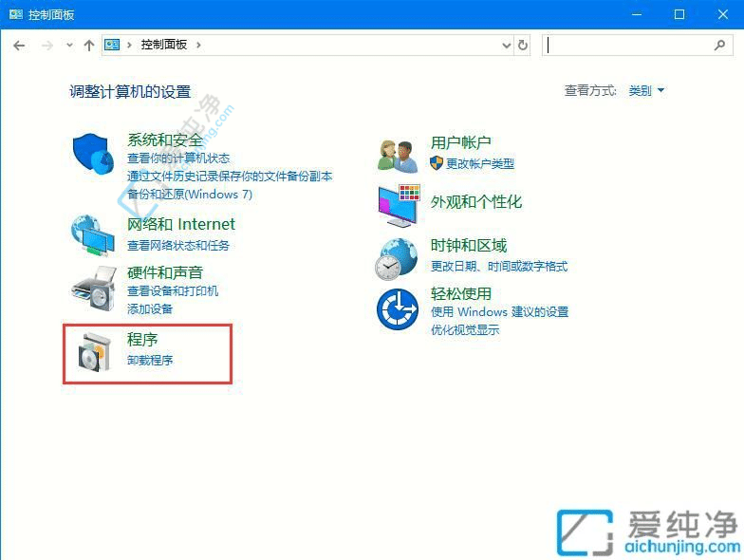
Task: Click the 优化视觉显示 link
Action: (x=465, y=330)
